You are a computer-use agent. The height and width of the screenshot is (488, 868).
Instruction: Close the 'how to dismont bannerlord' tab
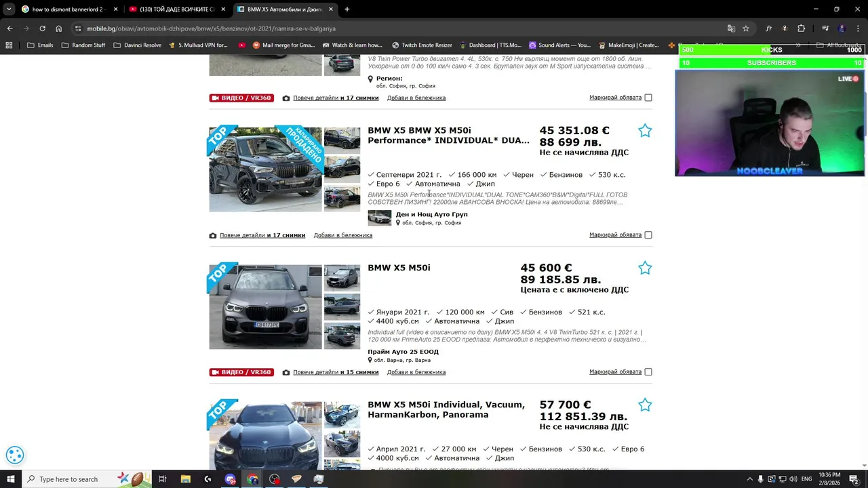click(116, 9)
